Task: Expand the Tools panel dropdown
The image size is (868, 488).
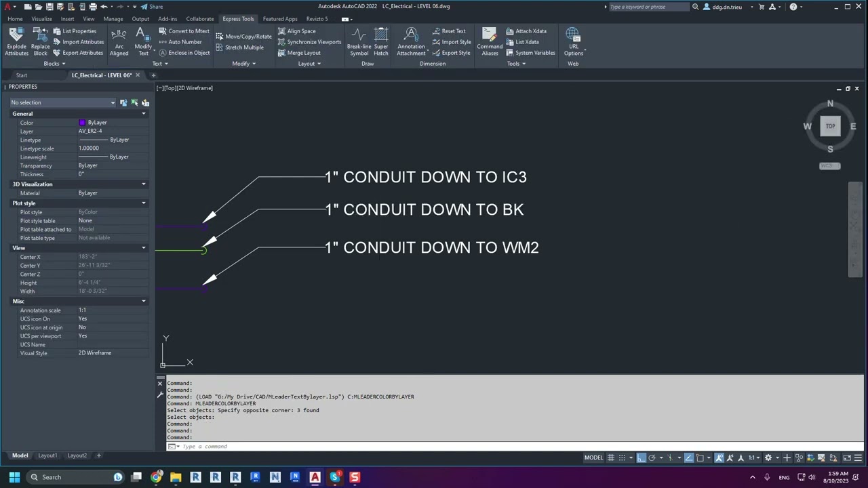Action: (516, 64)
